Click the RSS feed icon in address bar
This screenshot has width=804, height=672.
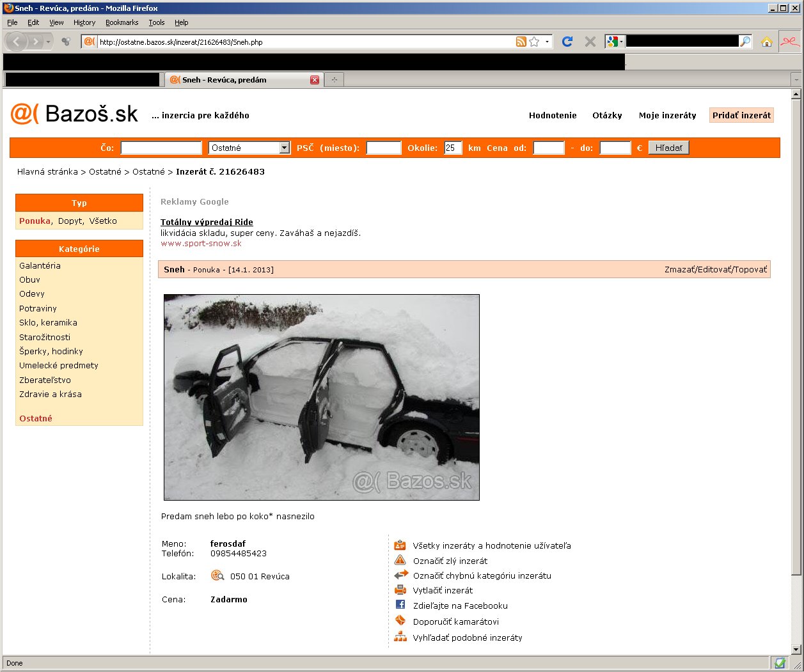click(521, 42)
